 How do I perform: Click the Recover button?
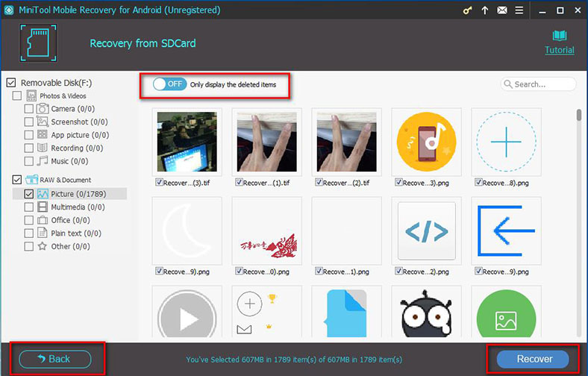(533, 359)
